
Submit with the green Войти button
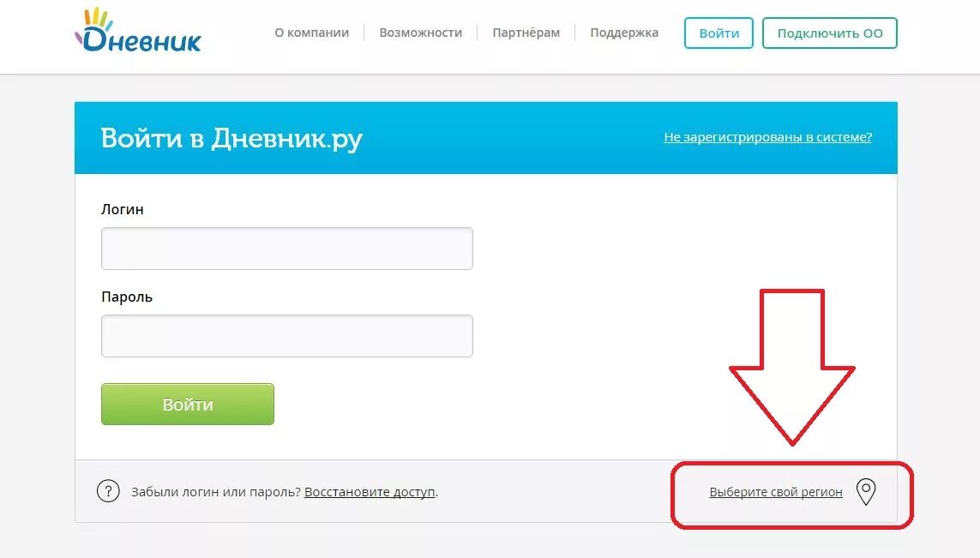[x=188, y=405]
